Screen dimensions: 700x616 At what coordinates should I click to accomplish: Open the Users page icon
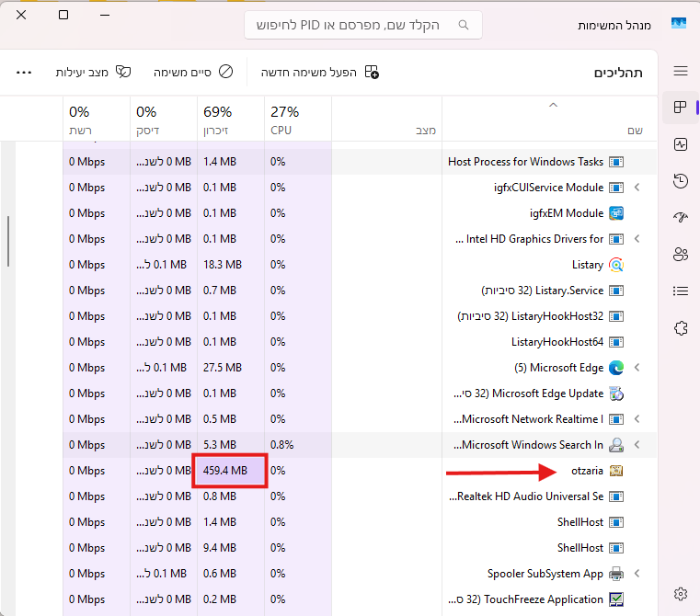[x=681, y=255]
